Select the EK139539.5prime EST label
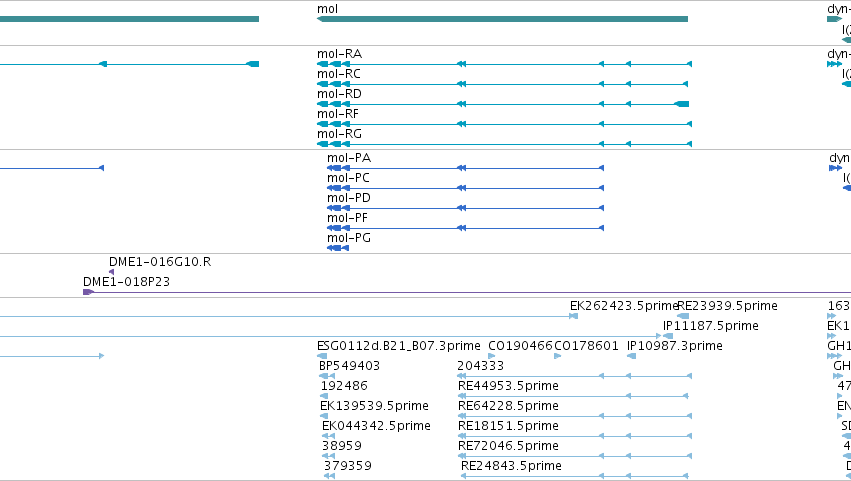This screenshot has height=481, width=851. tap(374, 406)
